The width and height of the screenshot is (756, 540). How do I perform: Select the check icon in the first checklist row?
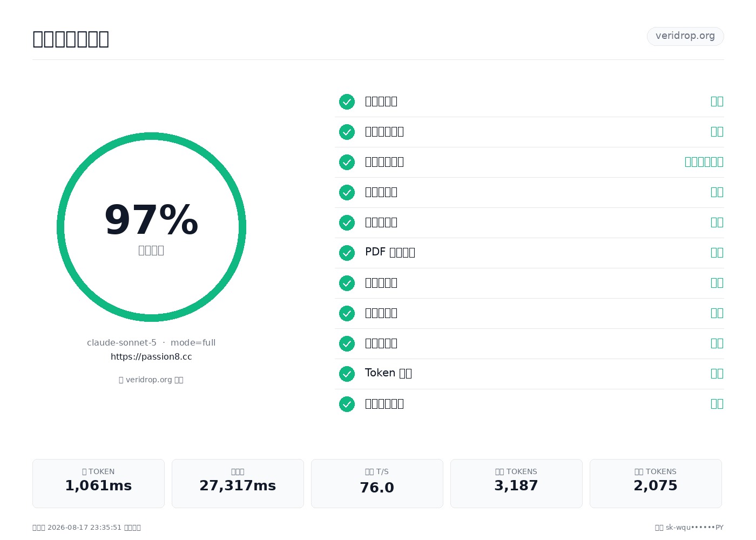[x=347, y=102]
